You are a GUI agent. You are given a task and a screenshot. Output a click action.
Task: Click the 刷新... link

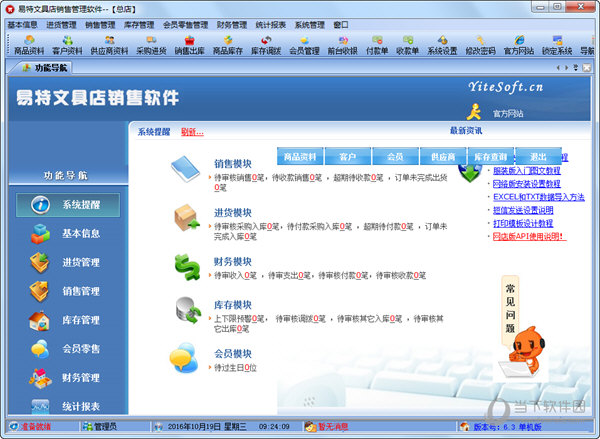(x=192, y=132)
